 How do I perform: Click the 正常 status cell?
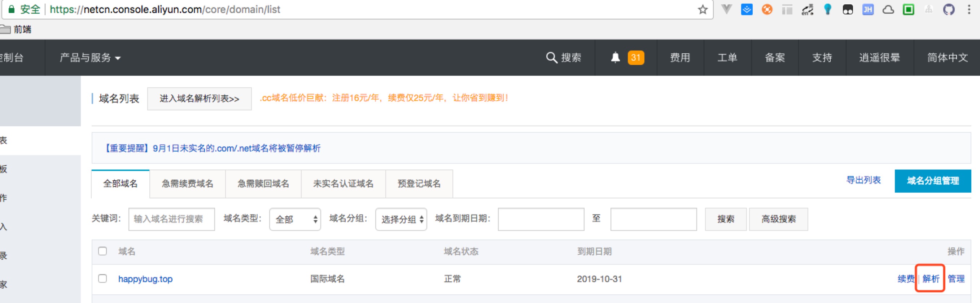click(452, 279)
